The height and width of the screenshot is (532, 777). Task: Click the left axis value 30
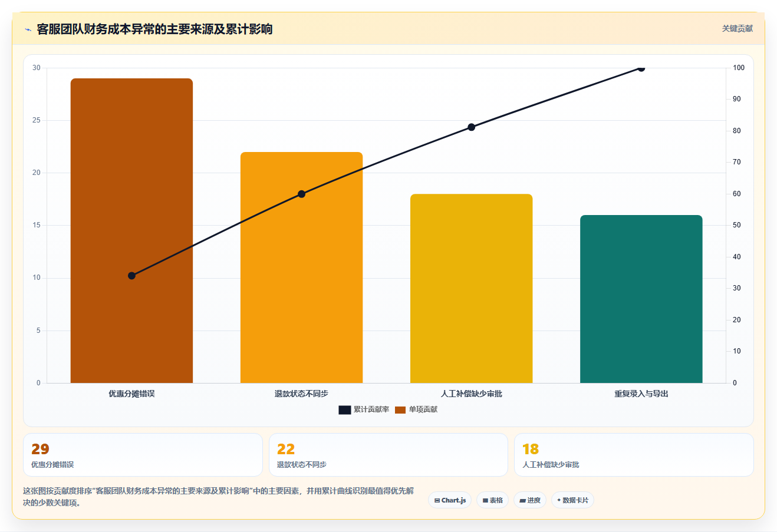coord(37,68)
